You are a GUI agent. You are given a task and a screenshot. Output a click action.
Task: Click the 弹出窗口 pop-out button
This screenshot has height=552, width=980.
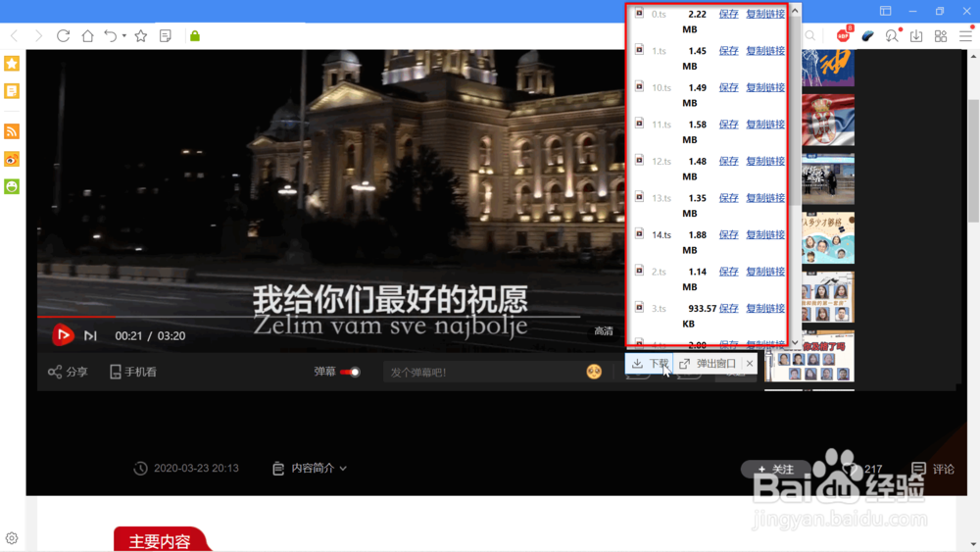click(709, 363)
